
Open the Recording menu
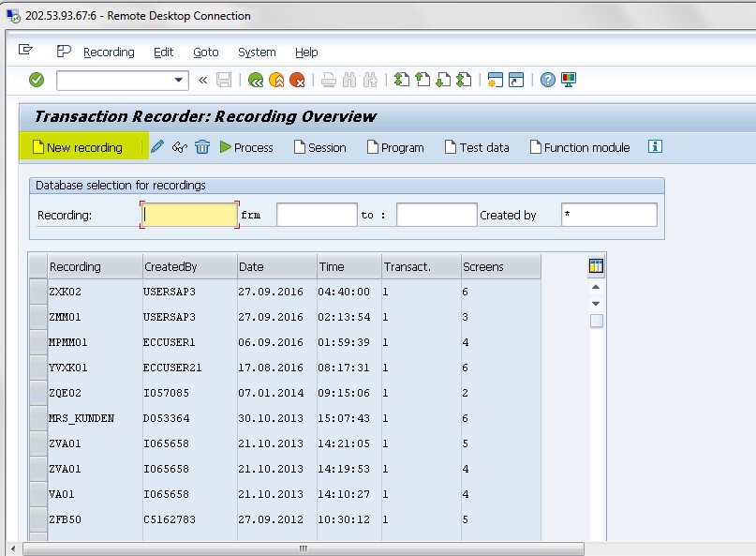pyautogui.click(x=109, y=53)
